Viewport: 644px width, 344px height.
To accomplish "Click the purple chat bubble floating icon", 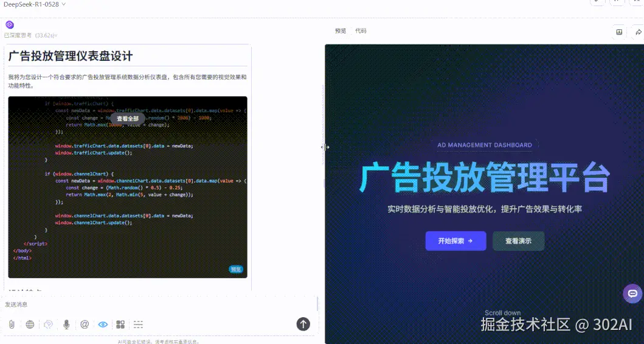I will click(x=632, y=293).
